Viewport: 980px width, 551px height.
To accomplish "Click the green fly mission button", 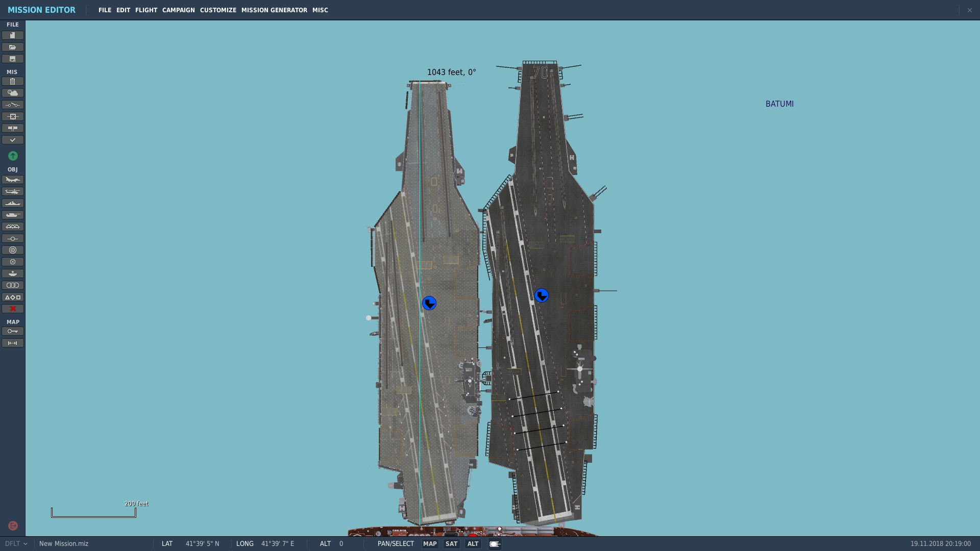I will pos(13,156).
